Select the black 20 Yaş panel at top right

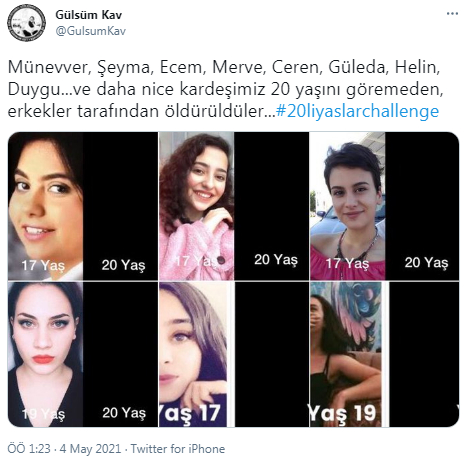point(422,206)
